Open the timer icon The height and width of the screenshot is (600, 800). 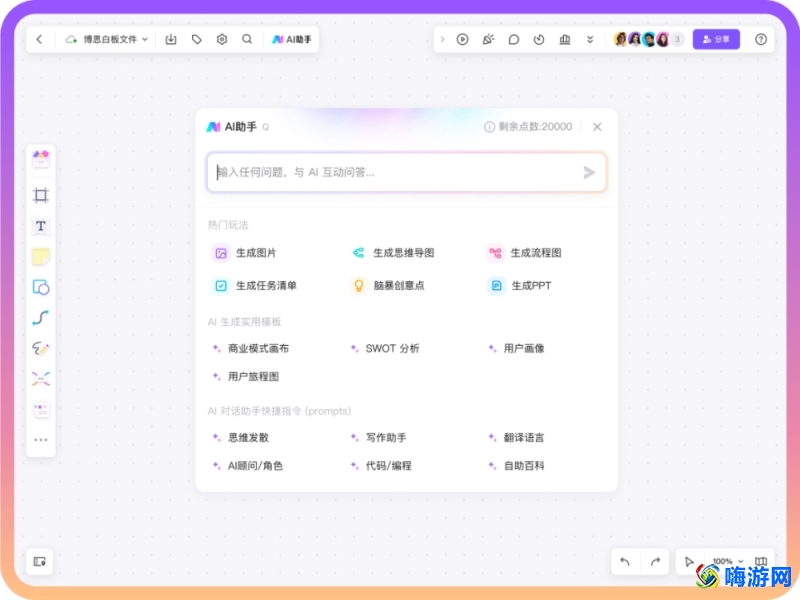539,39
